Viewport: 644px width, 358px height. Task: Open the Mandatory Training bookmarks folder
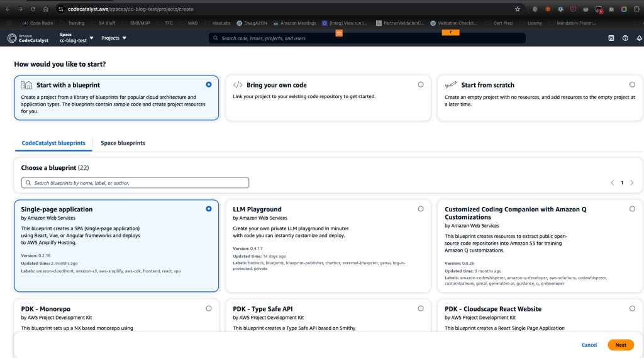[572, 23]
